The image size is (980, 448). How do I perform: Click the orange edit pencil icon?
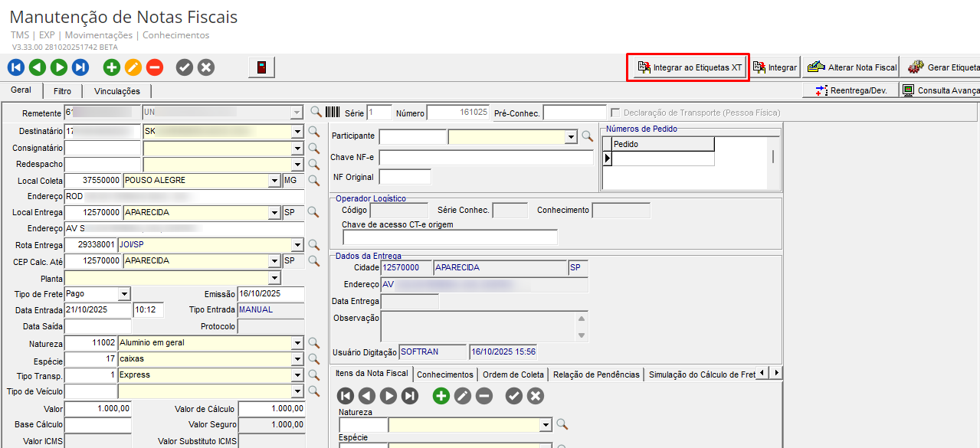pyautogui.click(x=133, y=67)
